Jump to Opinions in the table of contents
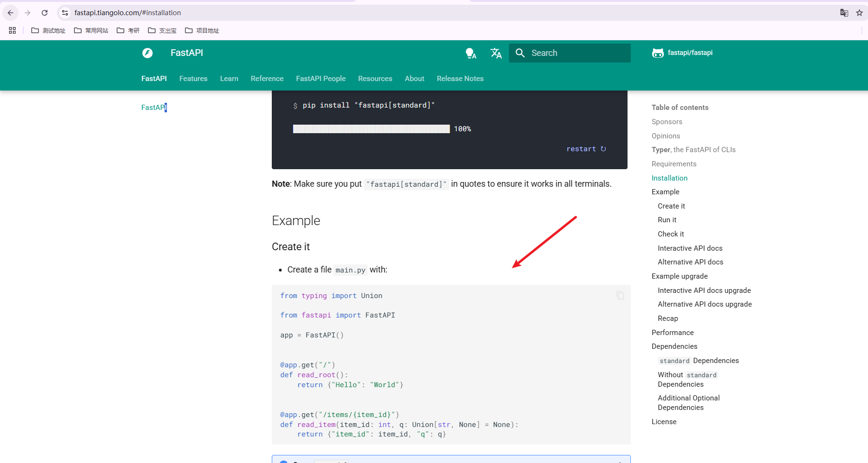The height and width of the screenshot is (463, 868). tap(666, 136)
